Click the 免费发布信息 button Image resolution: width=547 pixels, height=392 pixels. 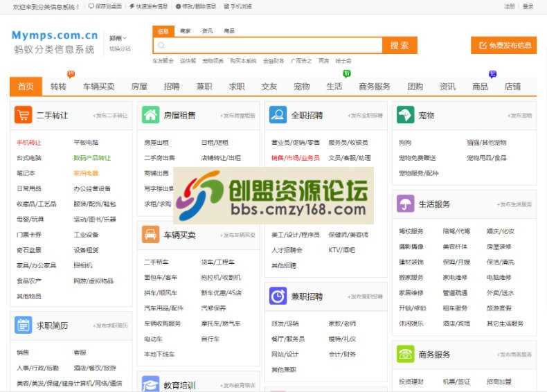click(x=503, y=46)
